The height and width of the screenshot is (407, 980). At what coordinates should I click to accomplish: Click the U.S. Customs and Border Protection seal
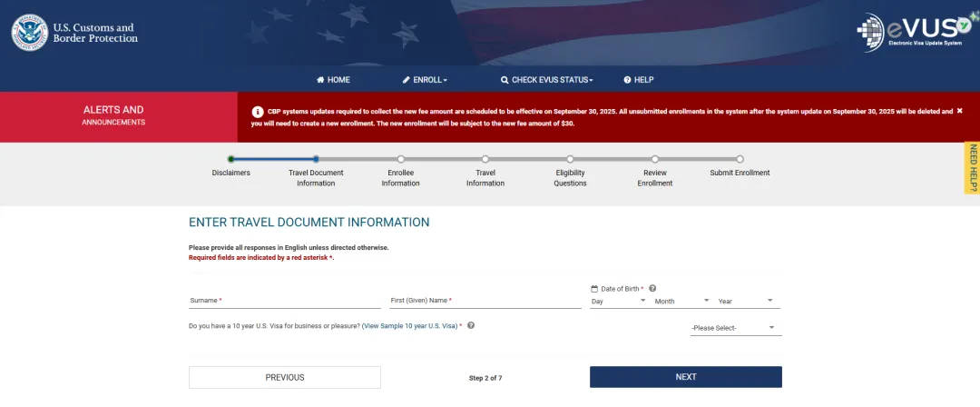pos(30,33)
